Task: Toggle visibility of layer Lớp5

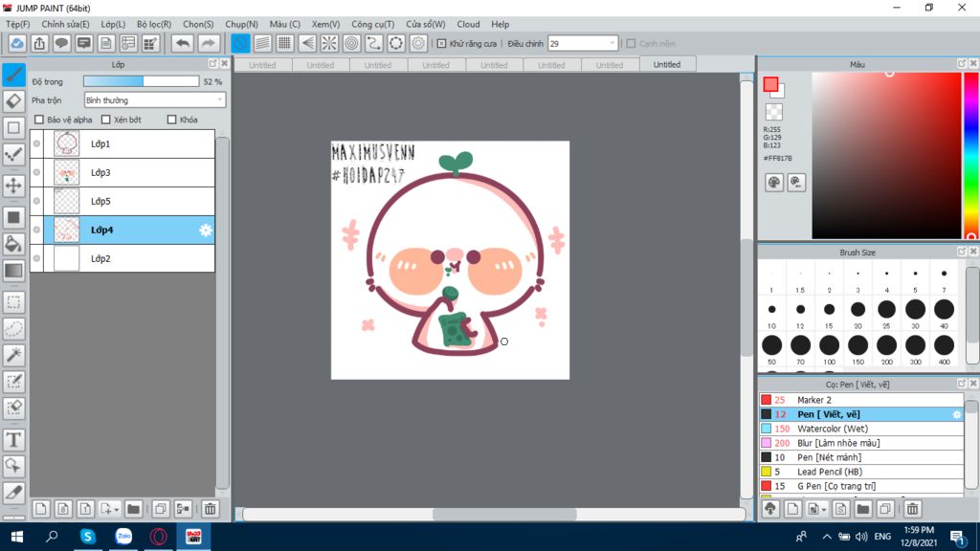Action: tap(37, 201)
